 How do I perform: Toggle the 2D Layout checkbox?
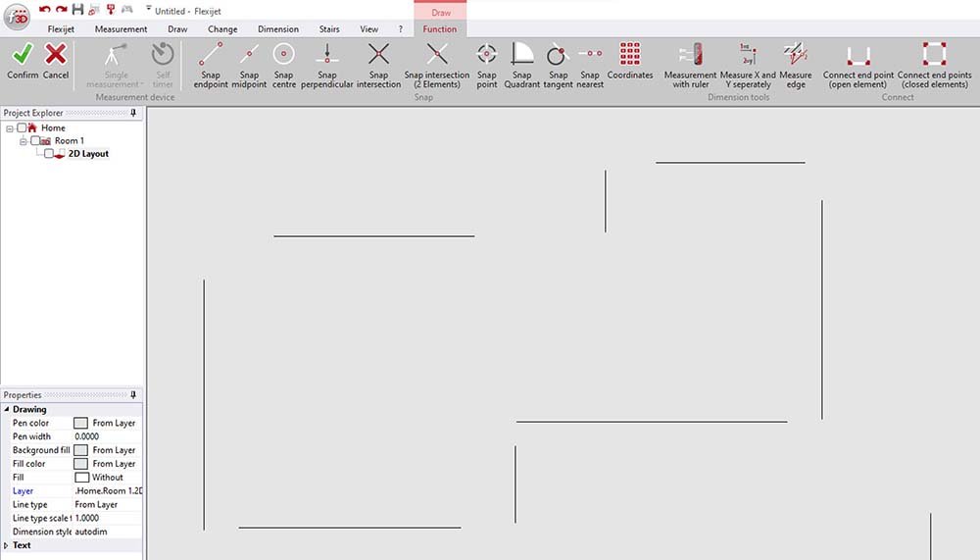49,153
